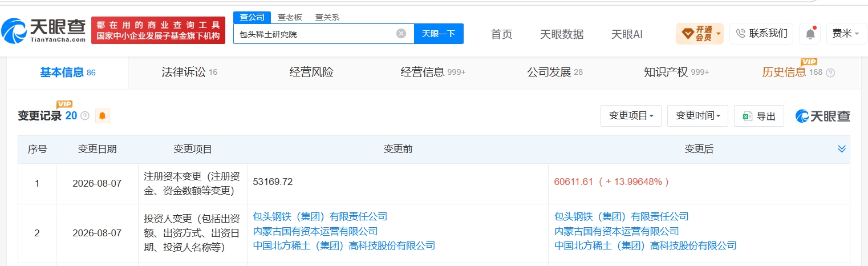
Task: Select the 法律诉讼 tab
Action: click(189, 72)
